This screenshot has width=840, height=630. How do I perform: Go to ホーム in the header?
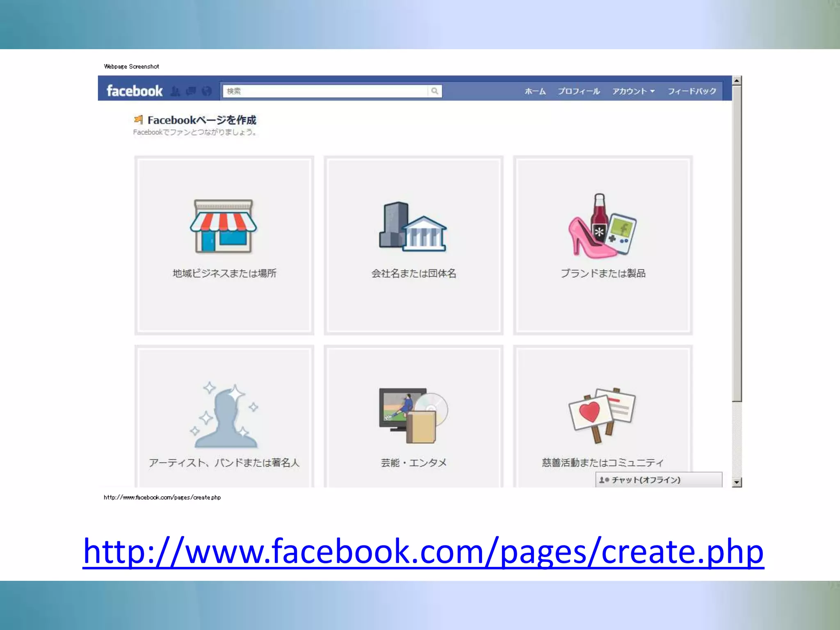535,91
